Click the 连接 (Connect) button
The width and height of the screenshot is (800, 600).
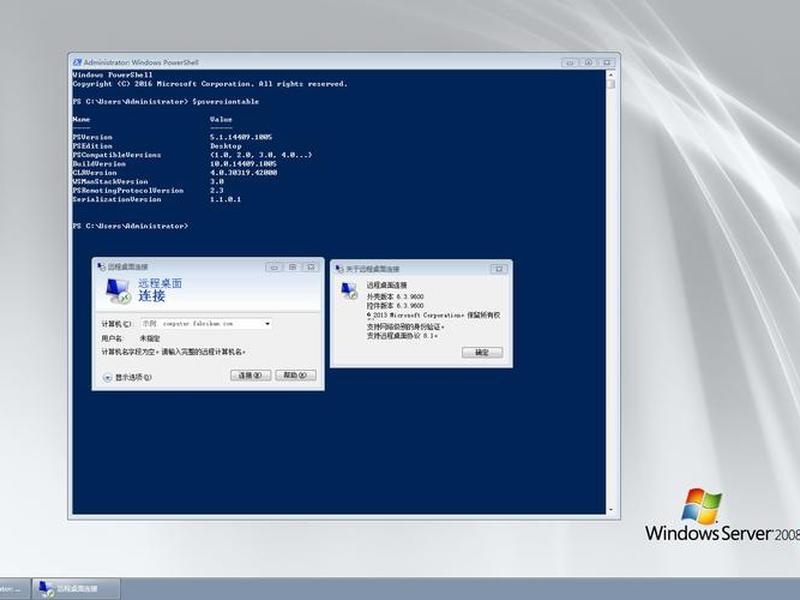tap(251, 375)
